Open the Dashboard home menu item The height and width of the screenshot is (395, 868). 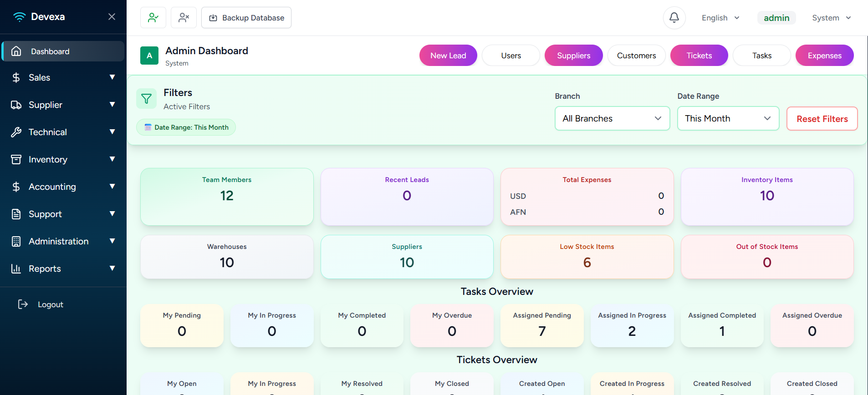[x=63, y=51]
